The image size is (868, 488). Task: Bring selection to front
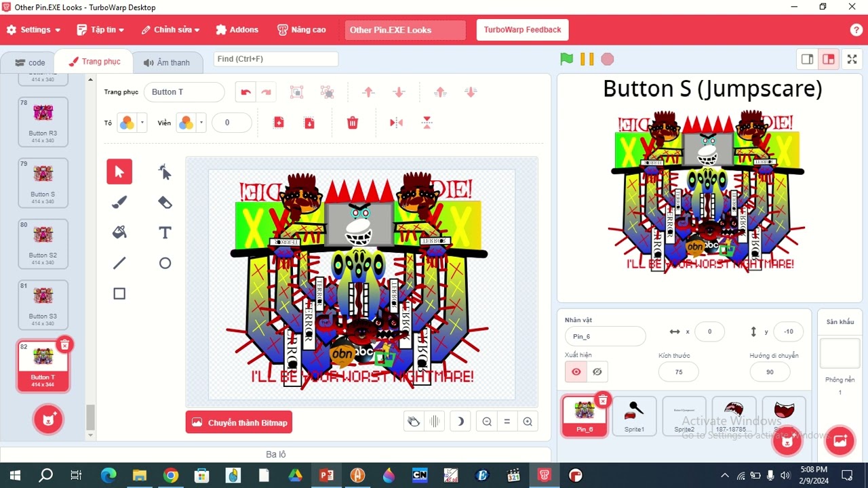click(x=440, y=92)
